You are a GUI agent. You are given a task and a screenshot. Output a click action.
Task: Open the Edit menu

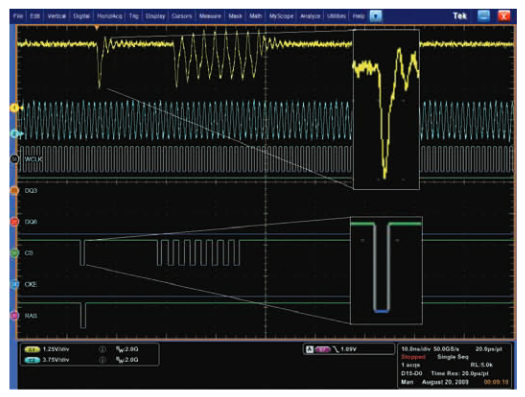(35, 16)
